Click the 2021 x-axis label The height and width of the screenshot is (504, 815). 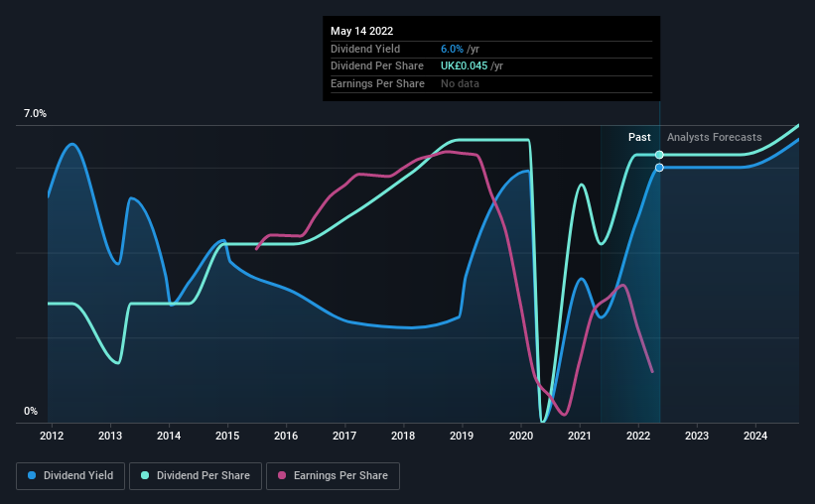tap(579, 436)
